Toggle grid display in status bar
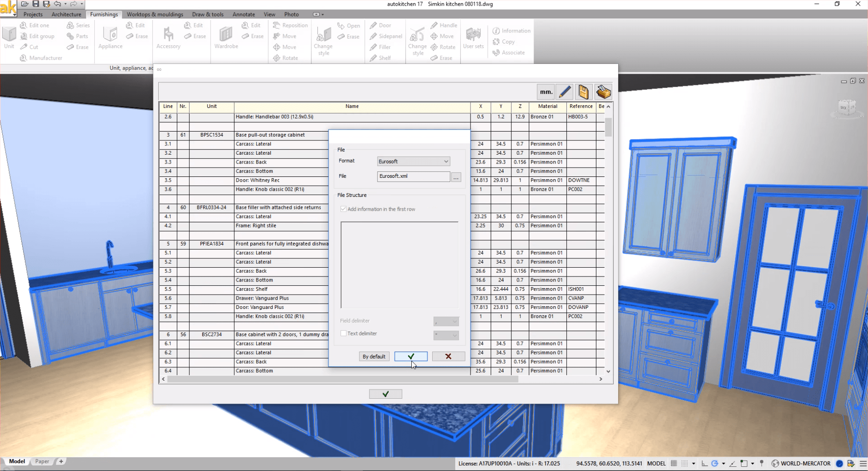868x471 pixels. point(674,463)
